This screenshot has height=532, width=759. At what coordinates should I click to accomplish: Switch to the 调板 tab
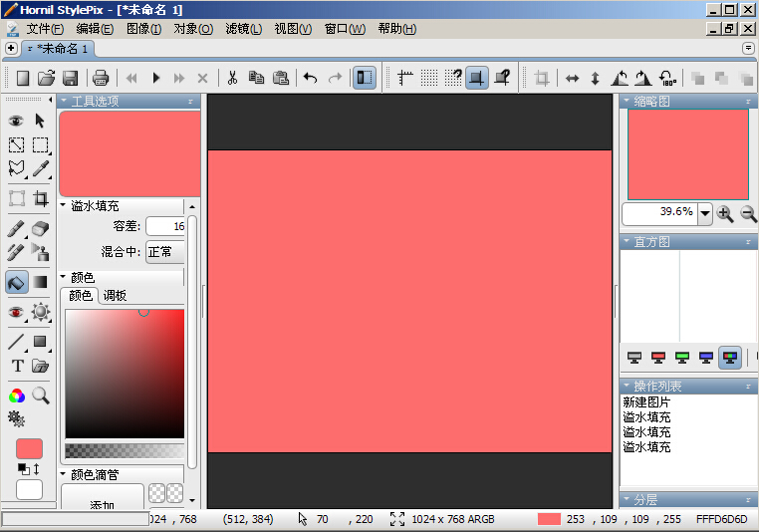115,295
